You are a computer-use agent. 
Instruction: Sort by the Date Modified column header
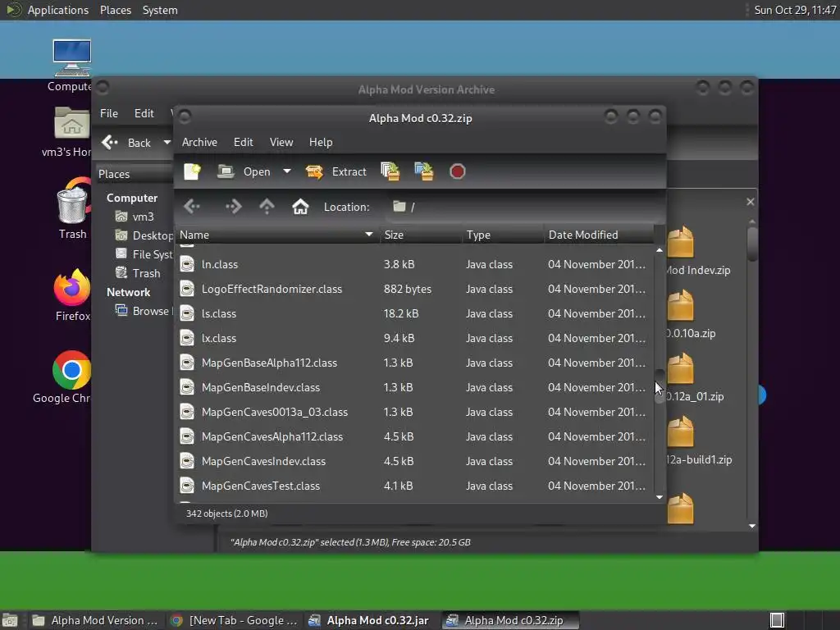click(599, 235)
